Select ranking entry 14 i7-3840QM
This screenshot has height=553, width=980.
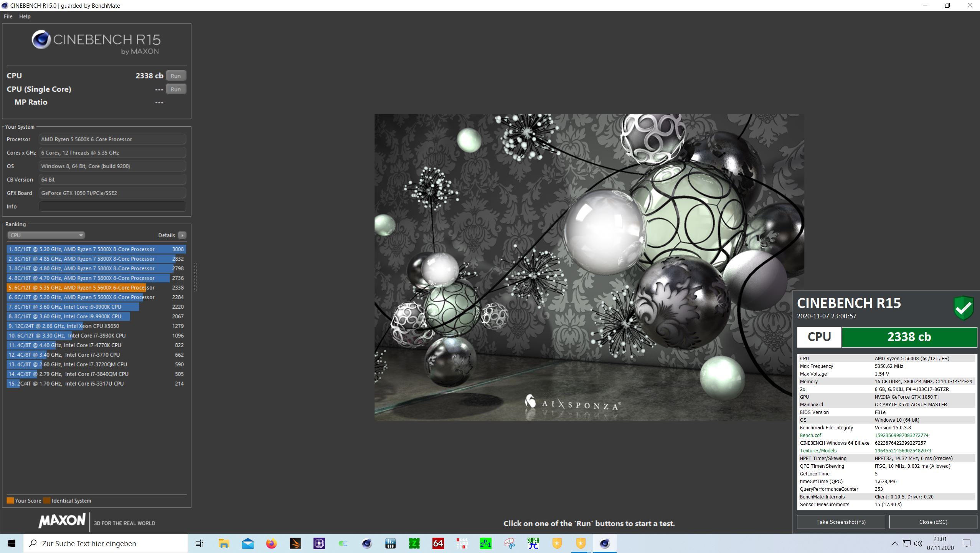(x=96, y=374)
